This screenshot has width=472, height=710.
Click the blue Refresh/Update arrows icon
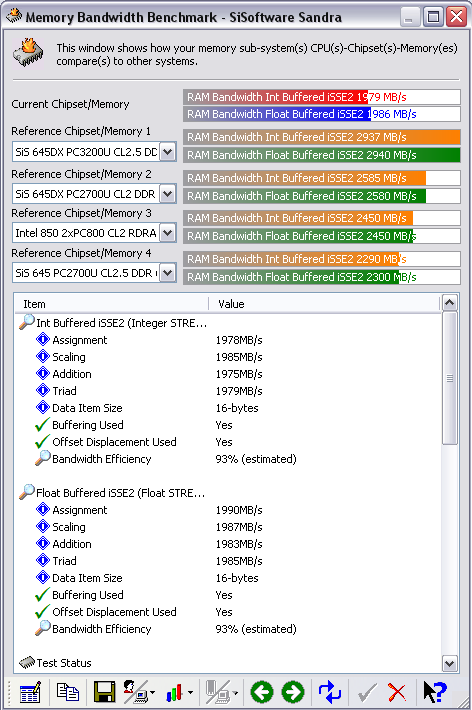[329, 692]
